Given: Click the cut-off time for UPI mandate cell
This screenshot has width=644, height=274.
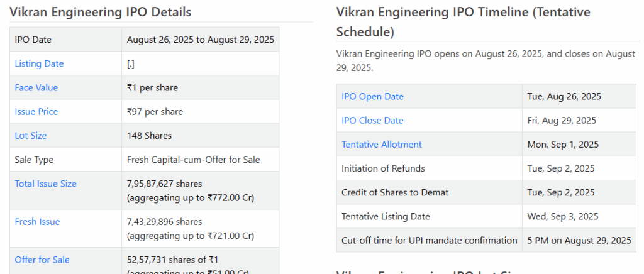Looking at the screenshot, I should click(x=429, y=240).
